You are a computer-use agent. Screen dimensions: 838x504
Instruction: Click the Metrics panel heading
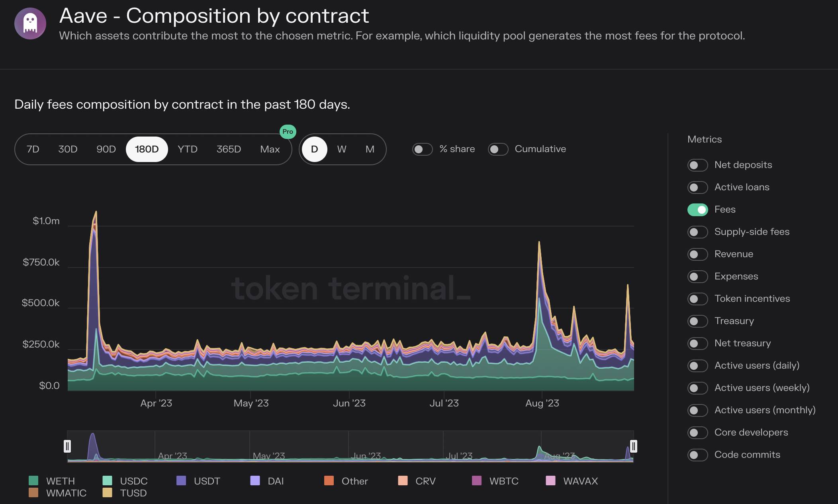705,139
